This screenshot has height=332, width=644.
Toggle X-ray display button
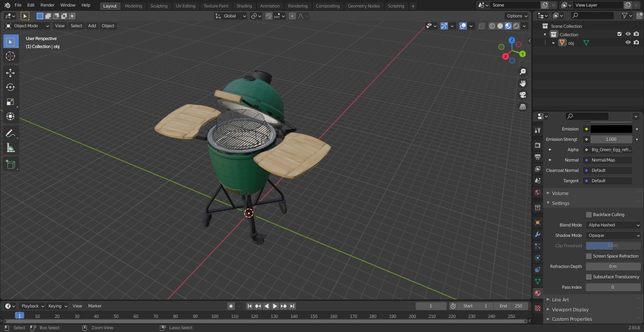(481, 26)
